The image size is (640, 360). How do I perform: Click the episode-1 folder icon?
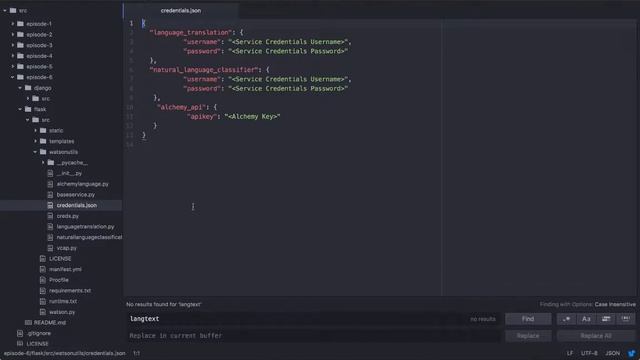pyautogui.click(x=20, y=24)
